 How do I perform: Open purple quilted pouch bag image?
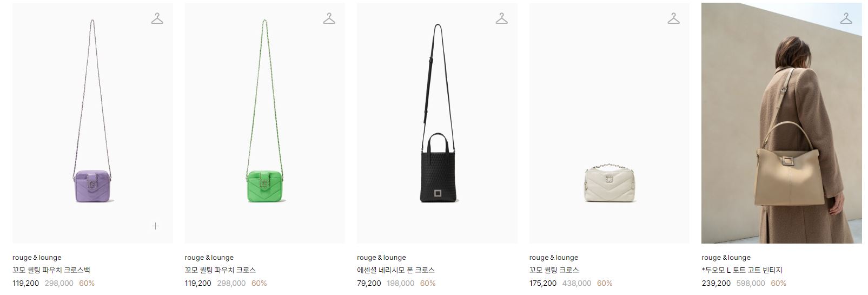click(x=92, y=123)
